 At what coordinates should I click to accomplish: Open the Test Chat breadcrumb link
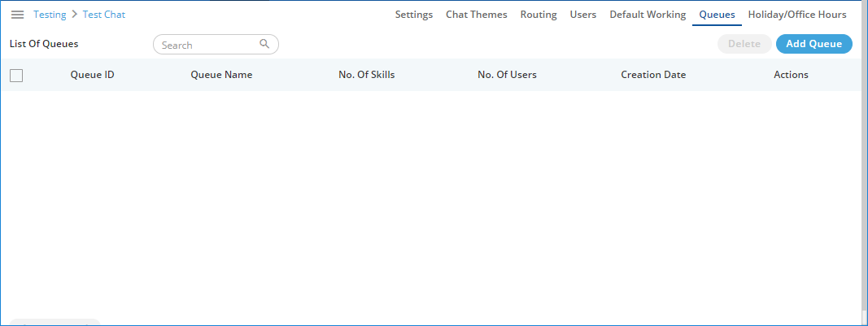coord(104,15)
